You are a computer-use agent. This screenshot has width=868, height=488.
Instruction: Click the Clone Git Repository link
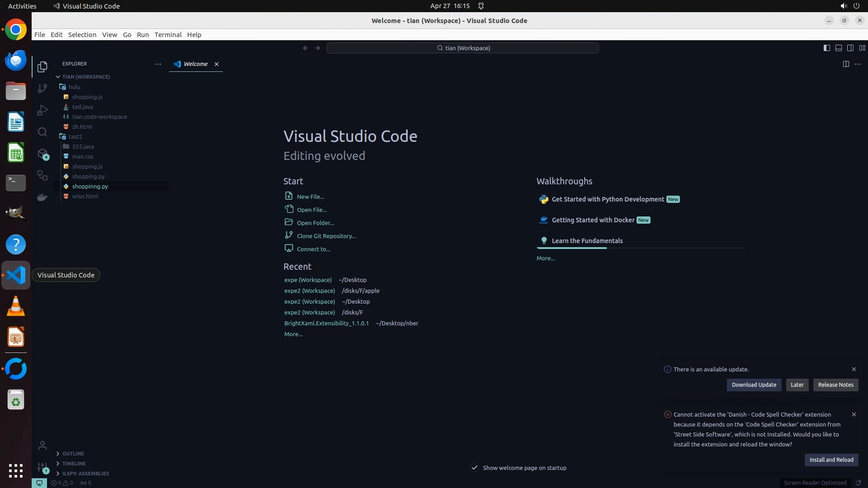click(326, 236)
